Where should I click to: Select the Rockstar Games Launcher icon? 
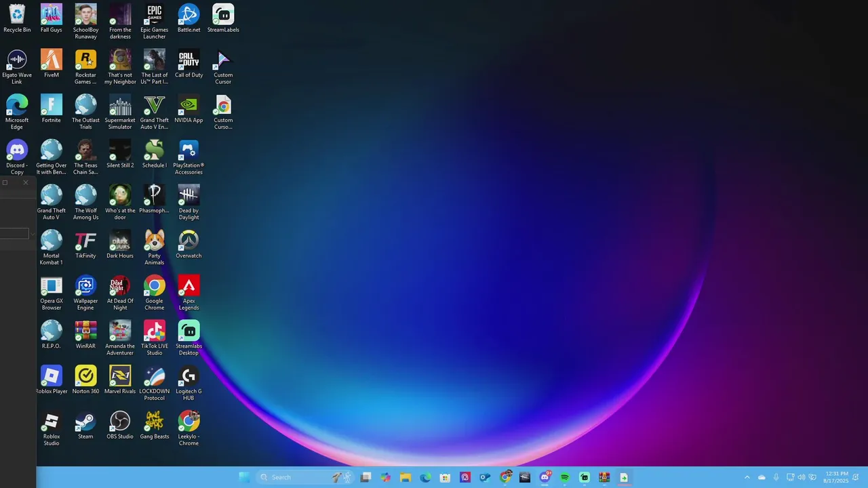[x=85, y=67]
